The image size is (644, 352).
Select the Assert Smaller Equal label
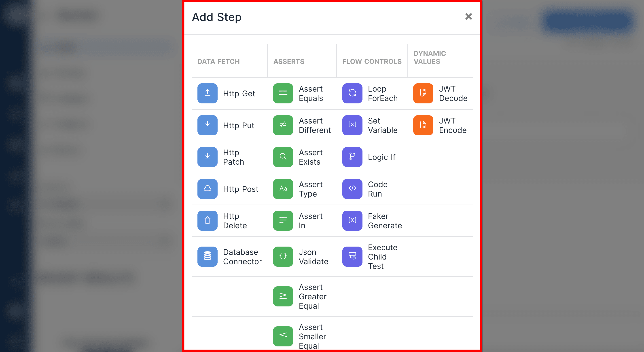click(313, 336)
